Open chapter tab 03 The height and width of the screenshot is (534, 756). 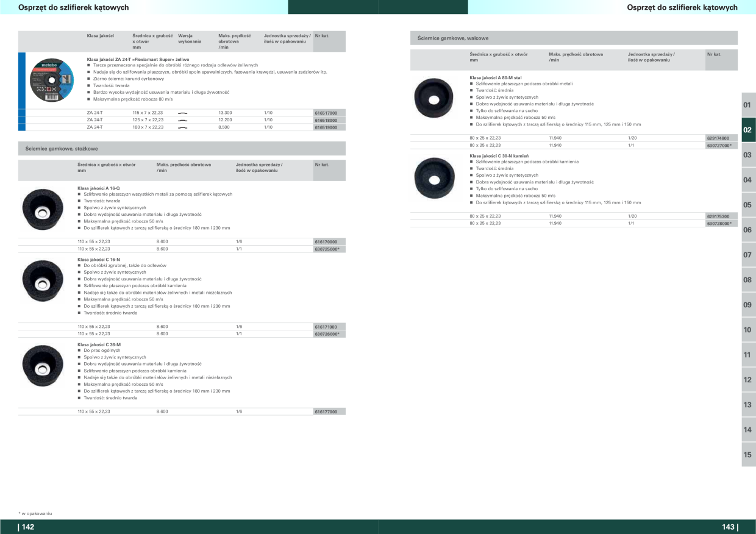coord(748,155)
